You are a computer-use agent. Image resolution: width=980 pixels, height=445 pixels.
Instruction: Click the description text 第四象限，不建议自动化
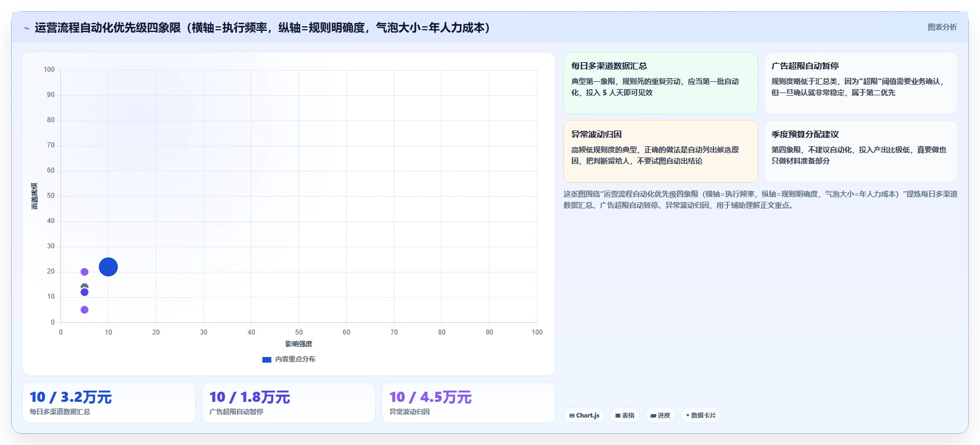click(x=858, y=155)
